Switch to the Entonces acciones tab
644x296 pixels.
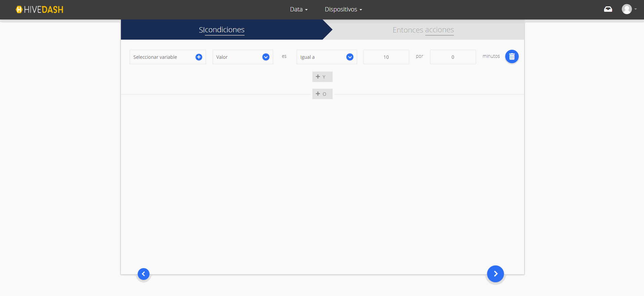(x=423, y=30)
